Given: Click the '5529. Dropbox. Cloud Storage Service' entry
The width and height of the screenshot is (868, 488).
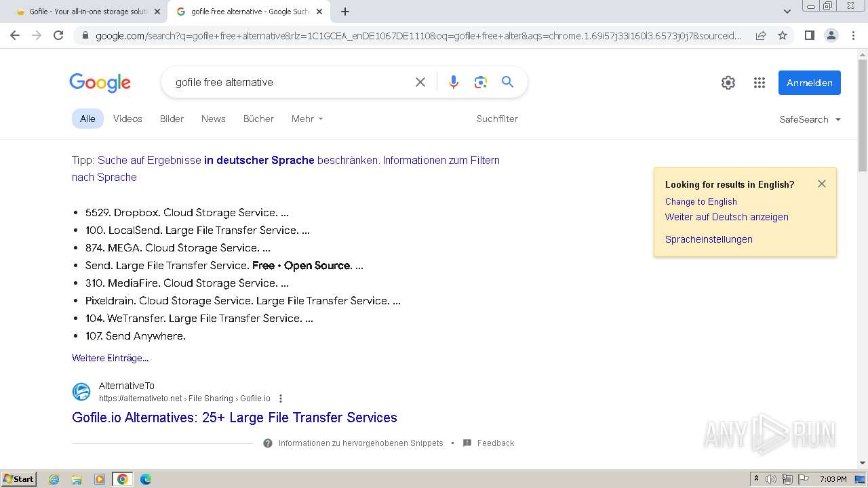Looking at the screenshot, I should 187,212.
